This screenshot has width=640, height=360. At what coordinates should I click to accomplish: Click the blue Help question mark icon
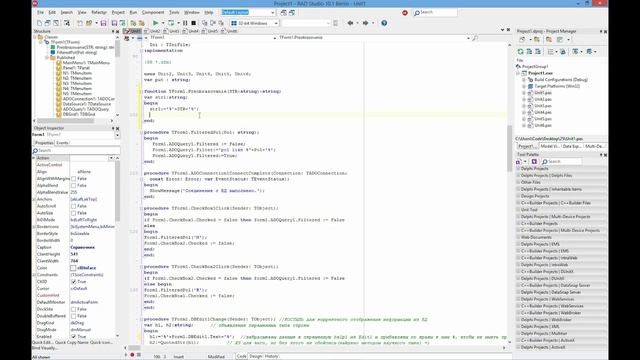click(384, 23)
